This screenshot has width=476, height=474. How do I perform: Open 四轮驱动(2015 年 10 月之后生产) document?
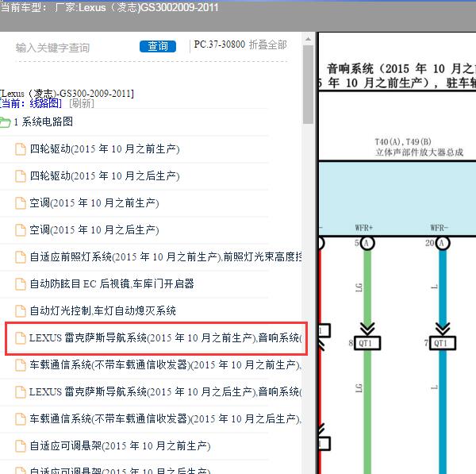[x=105, y=176]
